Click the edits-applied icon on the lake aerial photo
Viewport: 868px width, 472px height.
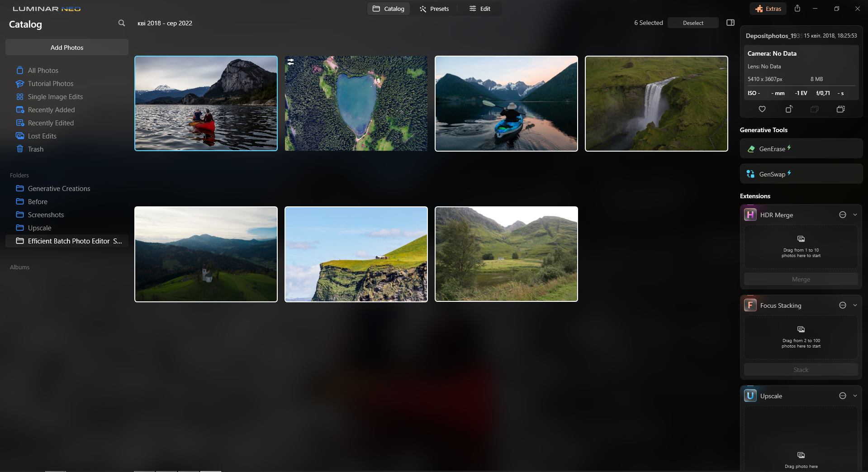tap(291, 62)
